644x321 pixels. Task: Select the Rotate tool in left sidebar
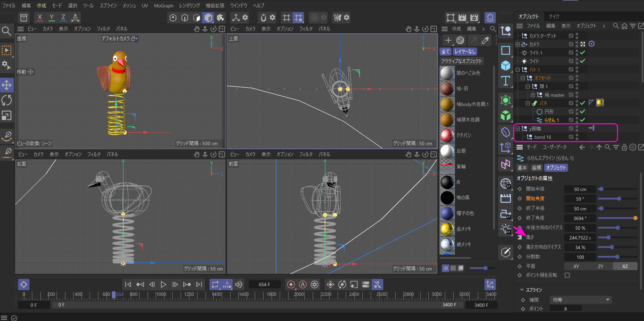pos(7,100)
